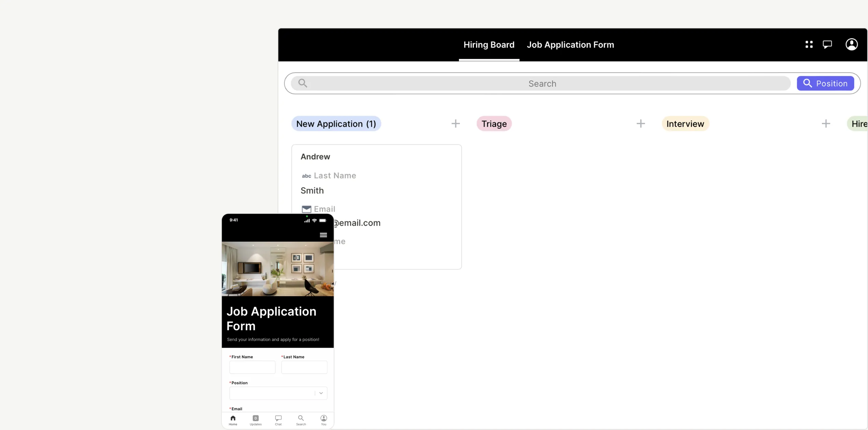
Task: Click the search icon in search bar
Action: pos(302,83)
